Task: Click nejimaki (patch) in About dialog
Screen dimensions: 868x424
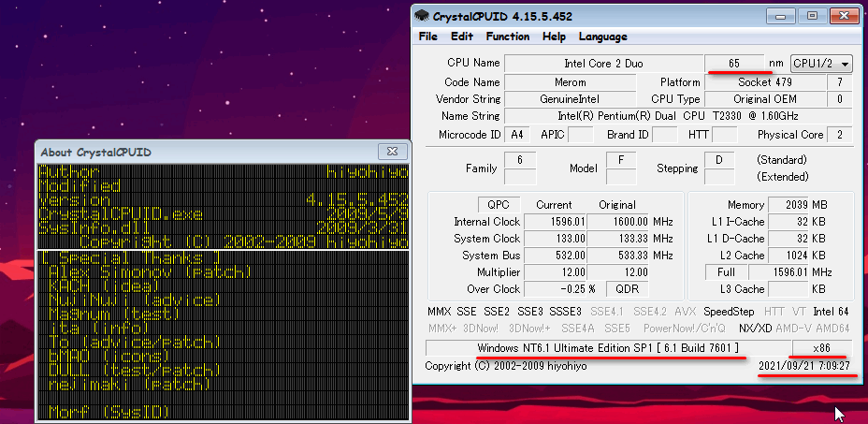Action: (x=129, y=384)
